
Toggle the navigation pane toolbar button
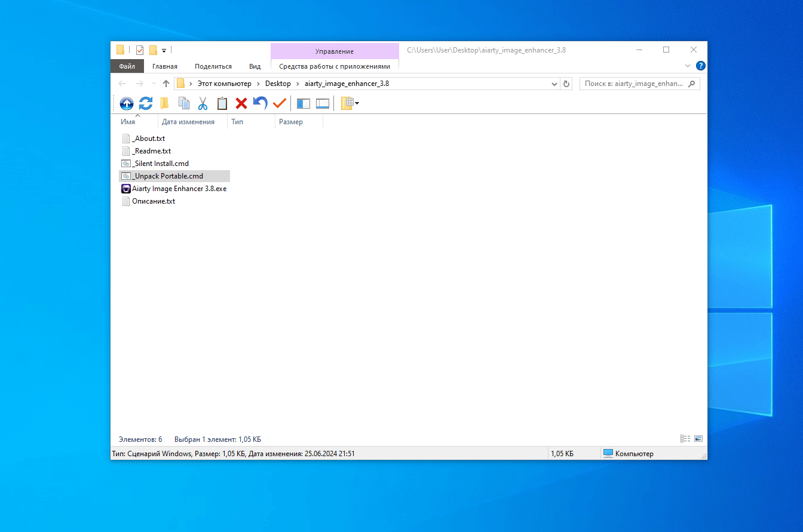pos(304,103)
